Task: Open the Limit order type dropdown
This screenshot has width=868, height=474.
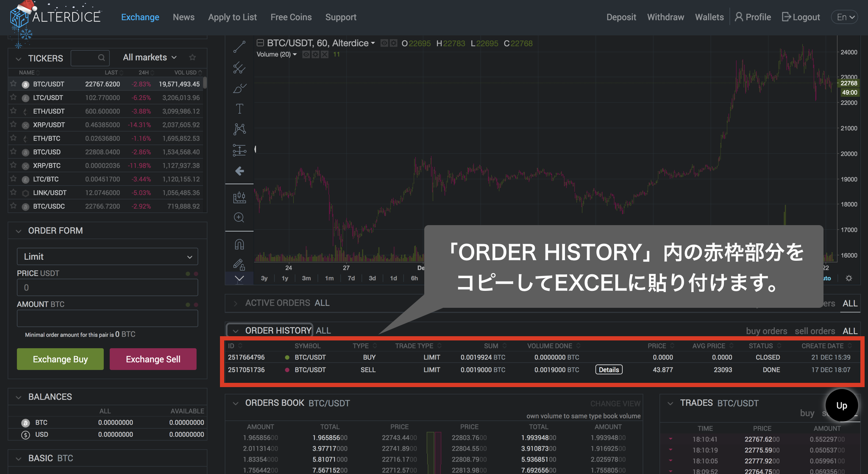Action: pos(107,257)
